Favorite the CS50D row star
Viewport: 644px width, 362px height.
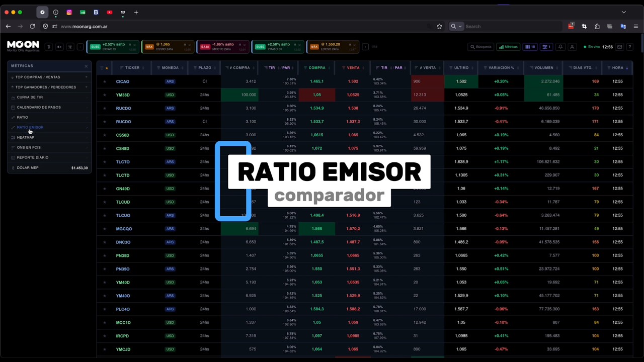pyautogui.click(x=105, y=135)
